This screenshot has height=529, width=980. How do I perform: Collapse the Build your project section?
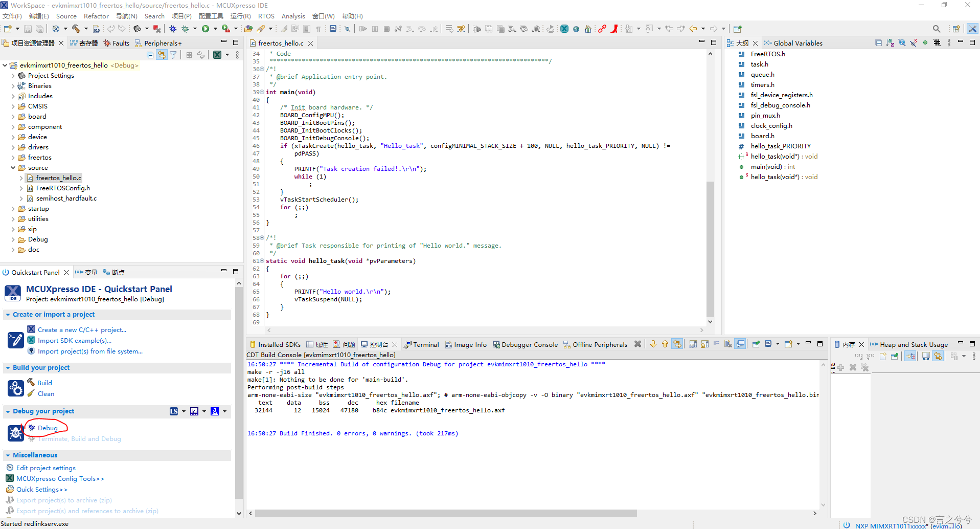click(x=8, y=368)
